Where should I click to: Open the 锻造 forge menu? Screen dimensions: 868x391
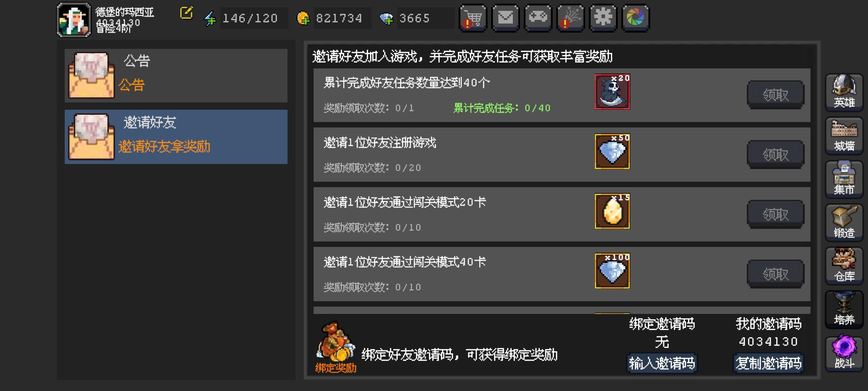[x=844, y=222]
